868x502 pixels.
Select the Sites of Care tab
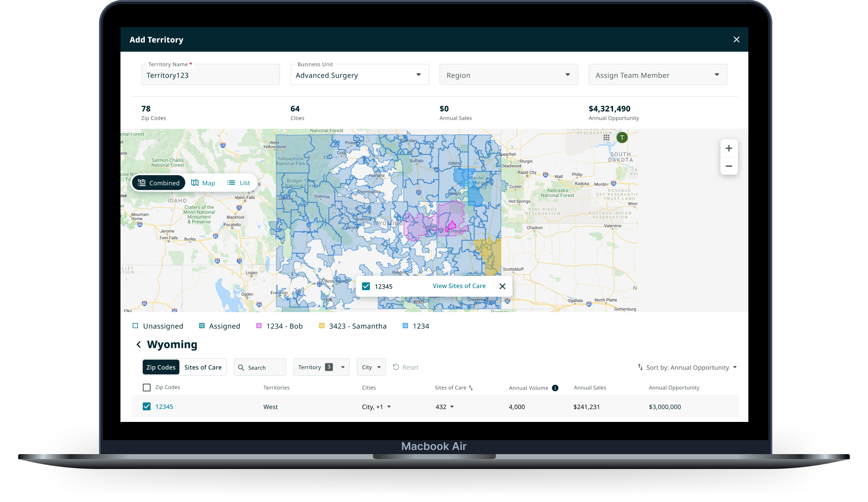[x=203, y=367]
